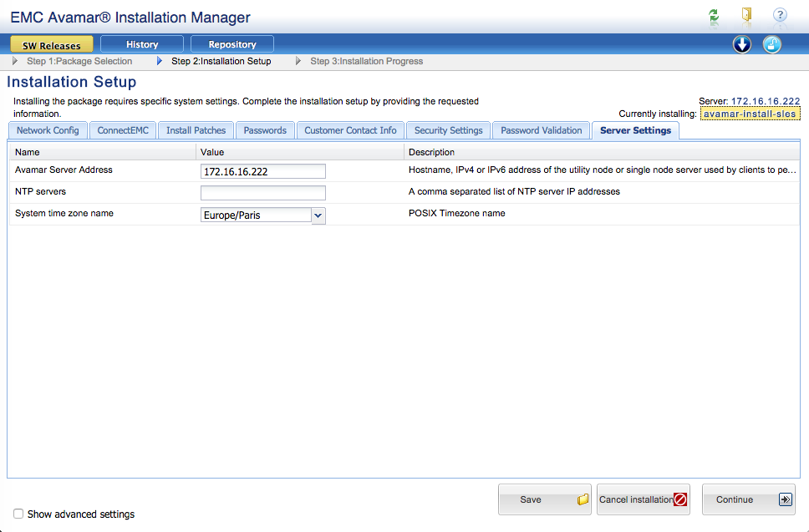
Task: Enable Show advanced settings checkbox
Action: [x=18, y=514]
